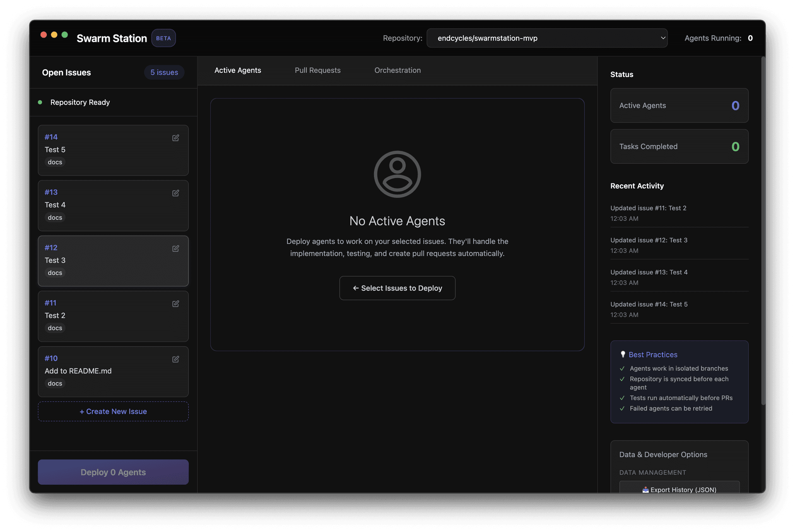Click the repository dropdown chevron arrow
The image size is (795, 532).
coord(663,38)
